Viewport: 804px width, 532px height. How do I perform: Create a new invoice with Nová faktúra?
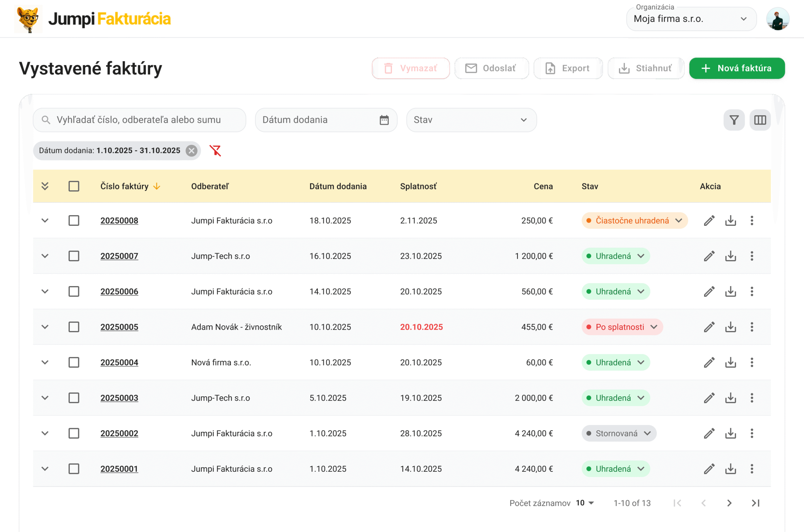737,68
